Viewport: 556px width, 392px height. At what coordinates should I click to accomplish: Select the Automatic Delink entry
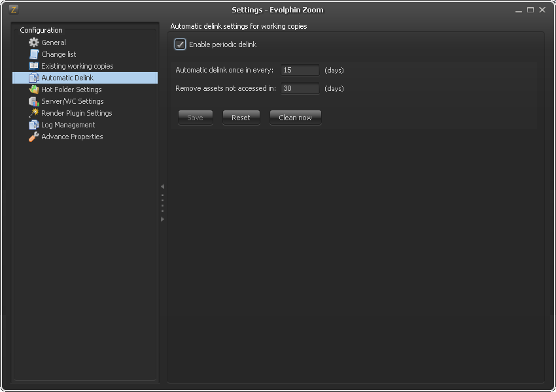[85, 78]
